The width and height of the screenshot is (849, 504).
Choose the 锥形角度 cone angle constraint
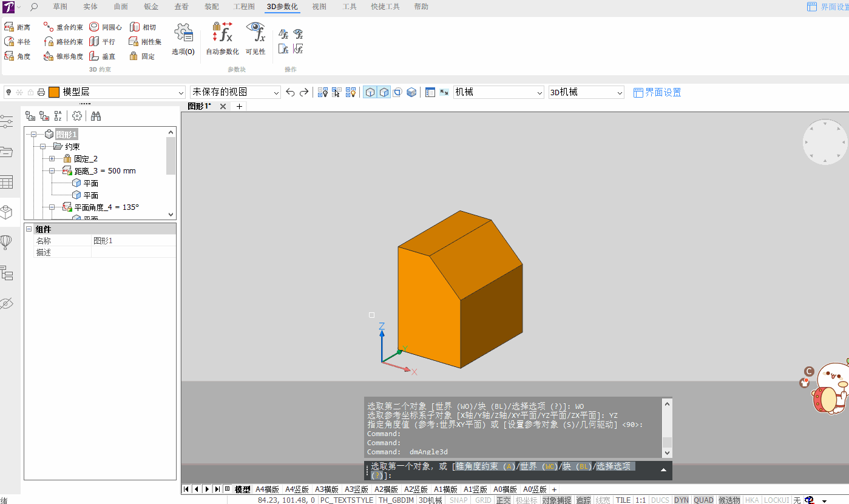tap(63, 56)
